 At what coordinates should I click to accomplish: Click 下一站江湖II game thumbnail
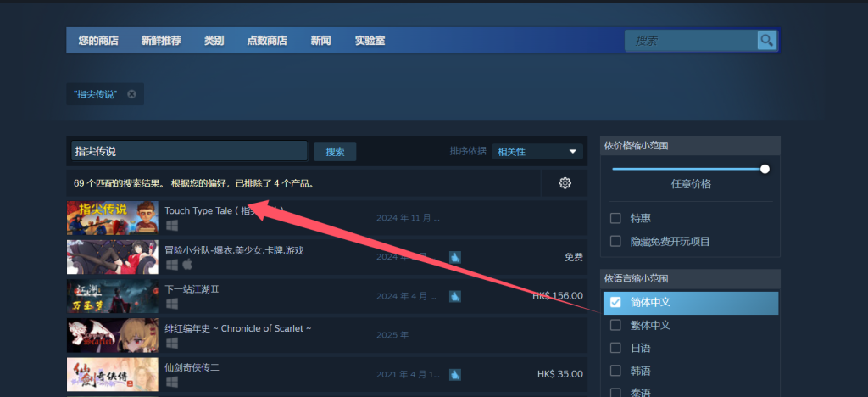113,296
